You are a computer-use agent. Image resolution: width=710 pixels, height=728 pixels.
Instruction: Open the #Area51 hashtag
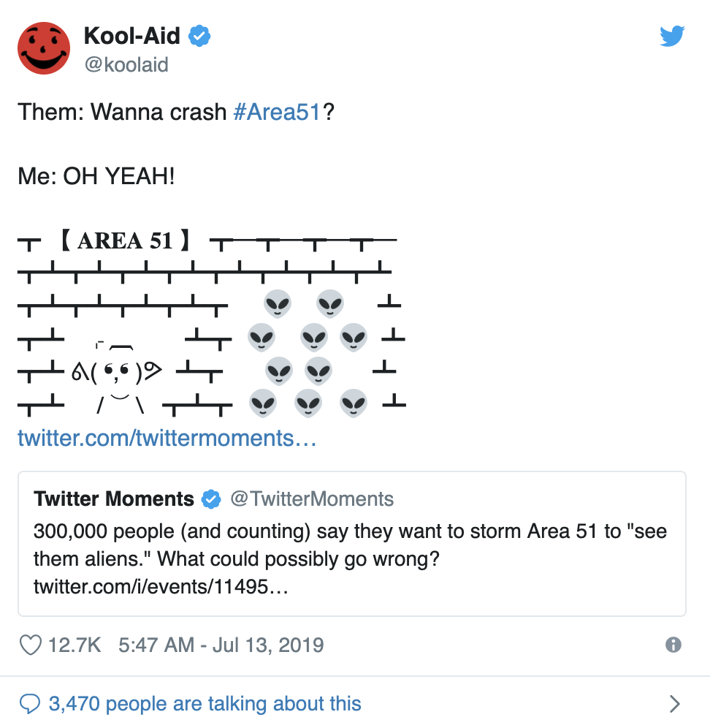(x=277, y=112)
